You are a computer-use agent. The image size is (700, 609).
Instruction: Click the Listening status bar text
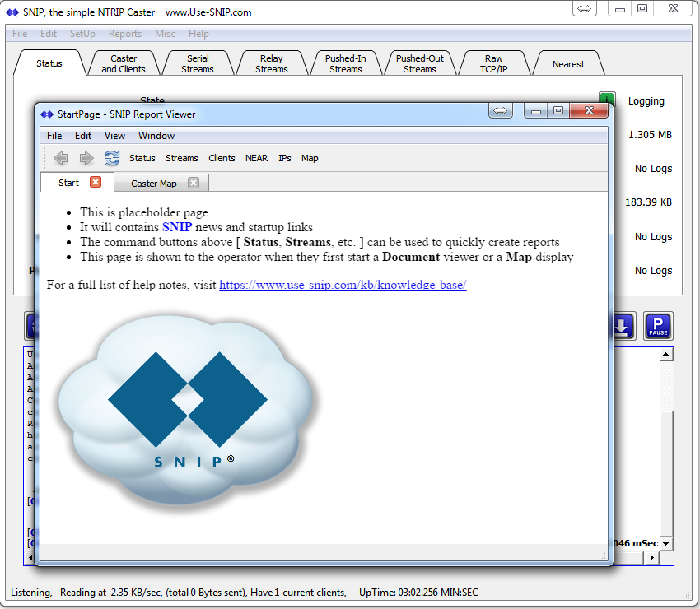(31, 593)
